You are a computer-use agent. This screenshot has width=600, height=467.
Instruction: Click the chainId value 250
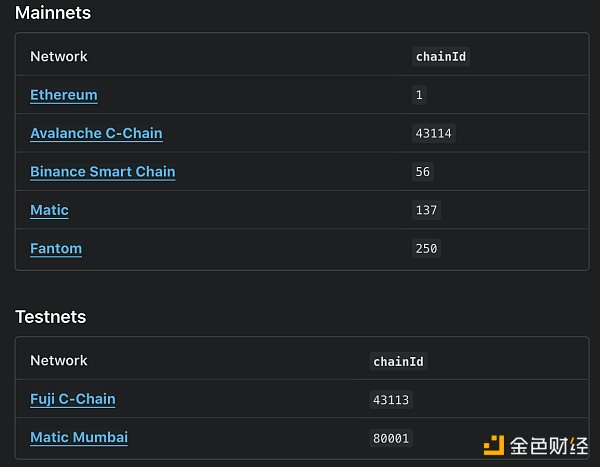click(426, 248)
